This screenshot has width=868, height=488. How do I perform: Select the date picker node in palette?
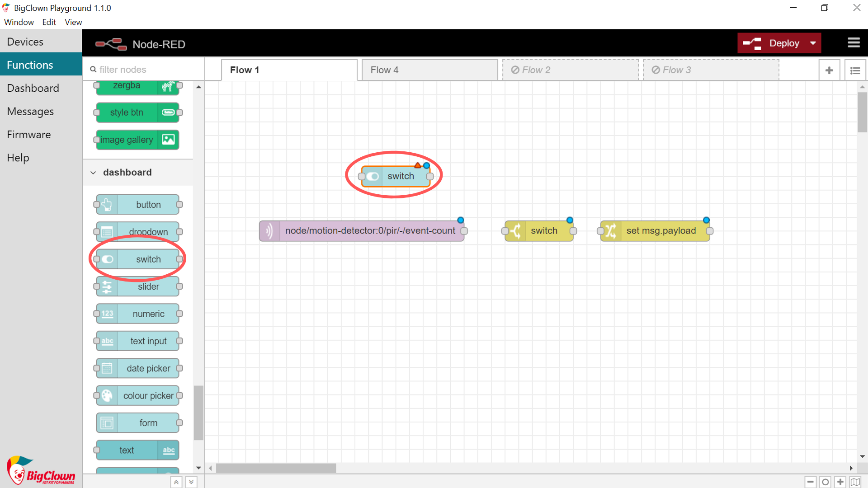tap(138, 368)
